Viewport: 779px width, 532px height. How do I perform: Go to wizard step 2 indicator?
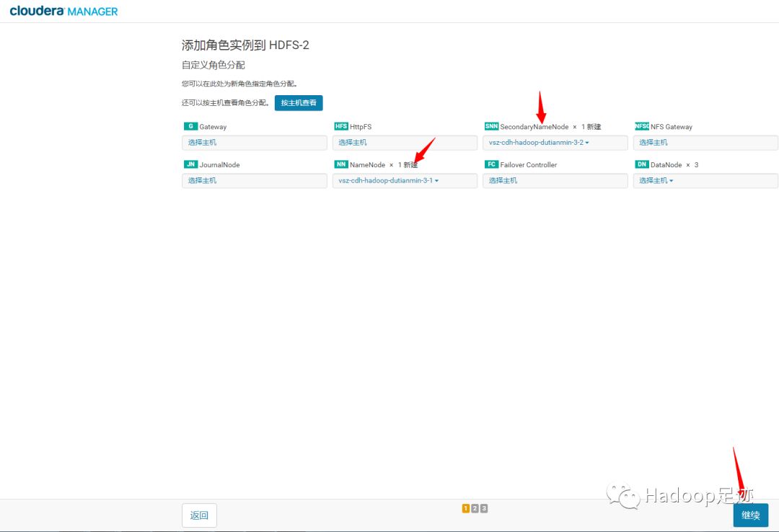click(475, 508)
